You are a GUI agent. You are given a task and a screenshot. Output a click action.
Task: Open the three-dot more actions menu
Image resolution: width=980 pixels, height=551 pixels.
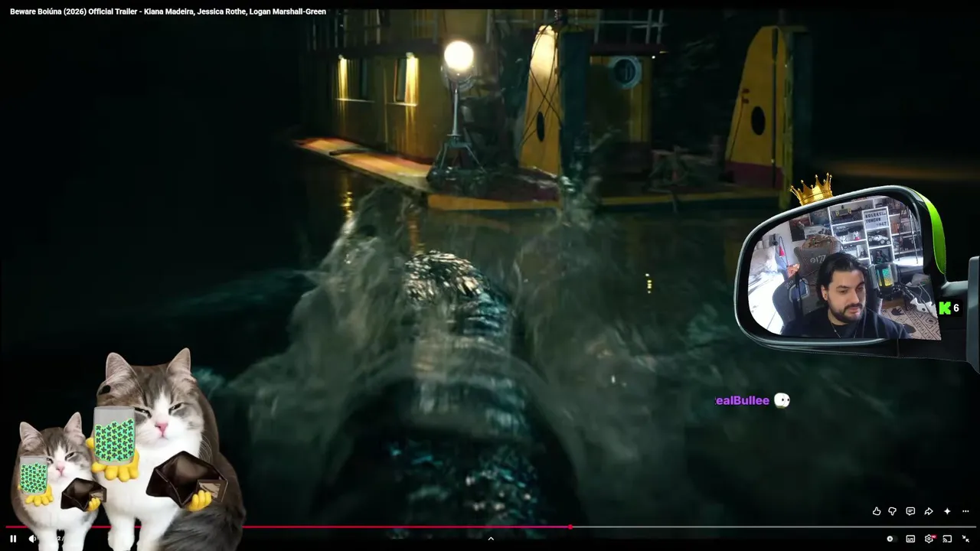965,511
